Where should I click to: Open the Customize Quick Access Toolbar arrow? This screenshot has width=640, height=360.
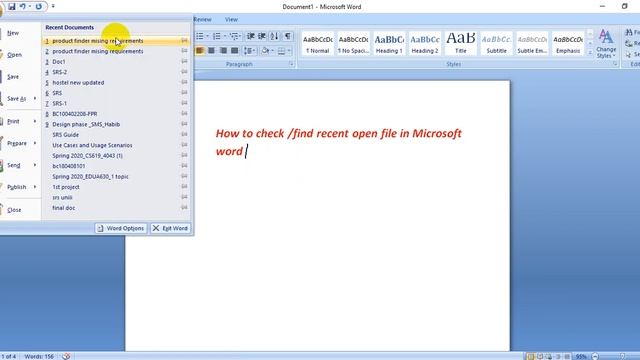53,7
